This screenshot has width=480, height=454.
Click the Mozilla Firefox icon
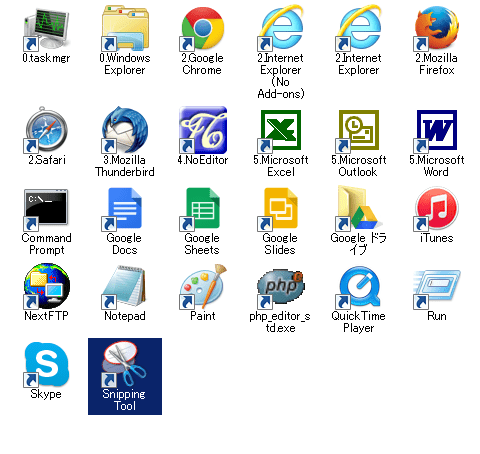(436, 29)
